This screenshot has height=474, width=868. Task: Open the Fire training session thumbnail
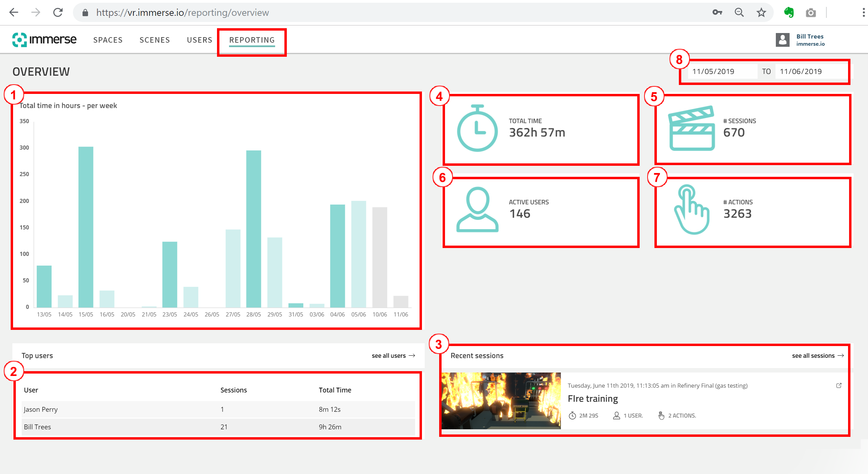[x=501, y=401]
